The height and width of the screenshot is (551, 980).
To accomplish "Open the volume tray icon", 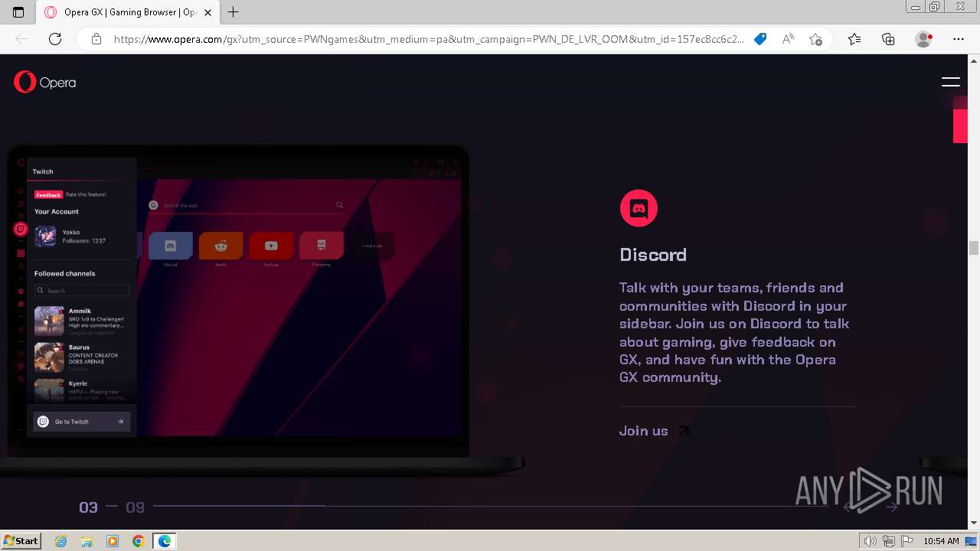I will 871,541.
